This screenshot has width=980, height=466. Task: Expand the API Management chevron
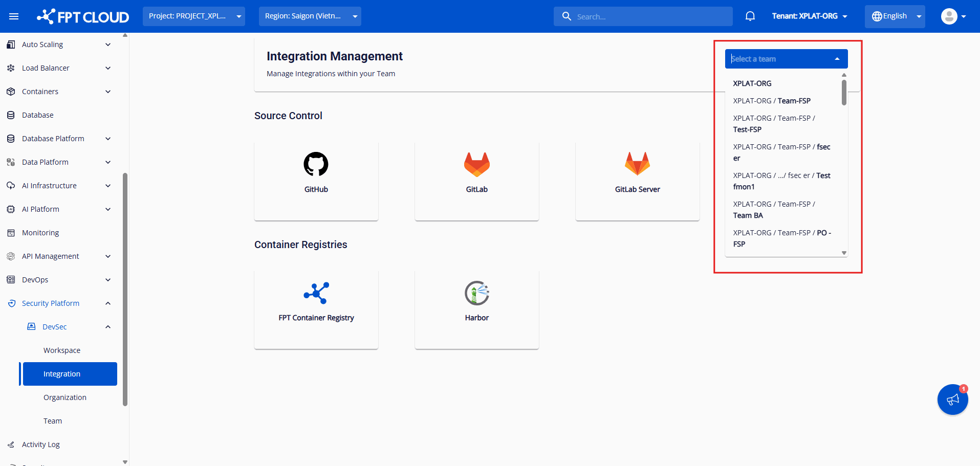(x=108, y=256)
